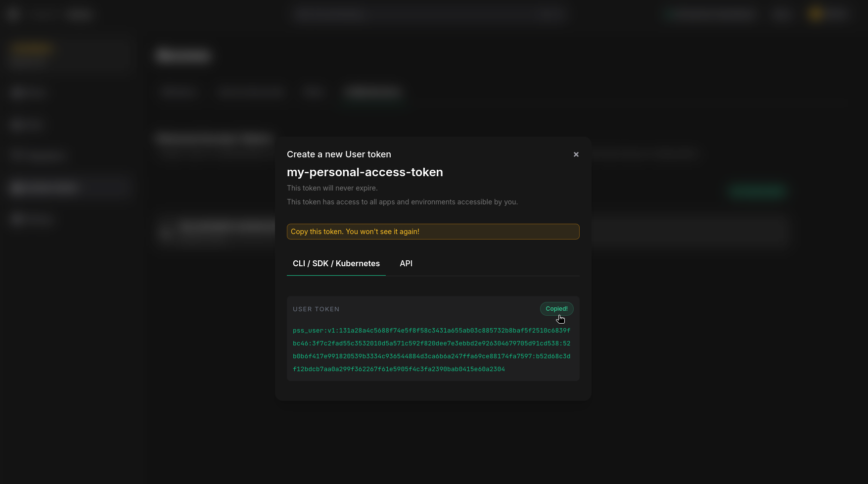Click the blurred first page tab under heading
Screen dimensions: 868x484
point(178,92)
